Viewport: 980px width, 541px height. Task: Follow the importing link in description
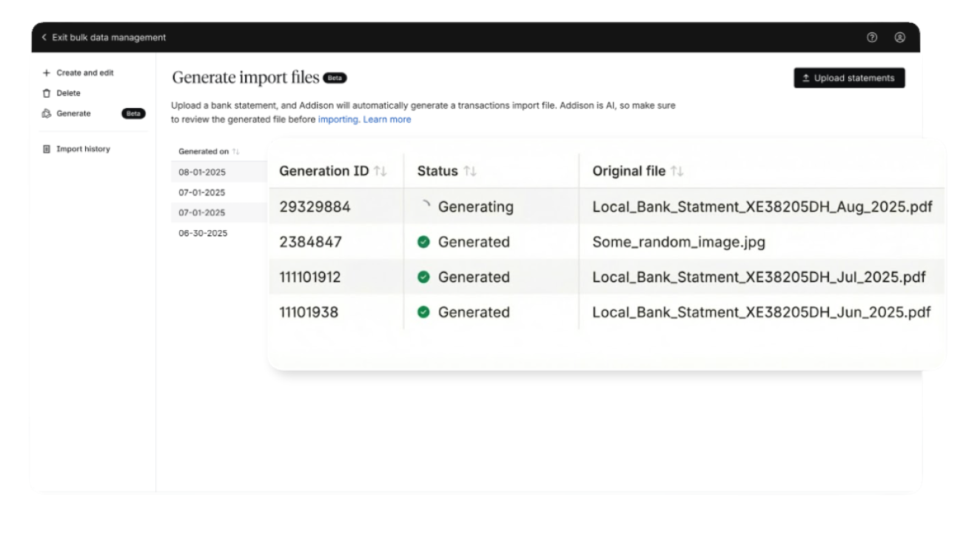[x=338, y=119]
